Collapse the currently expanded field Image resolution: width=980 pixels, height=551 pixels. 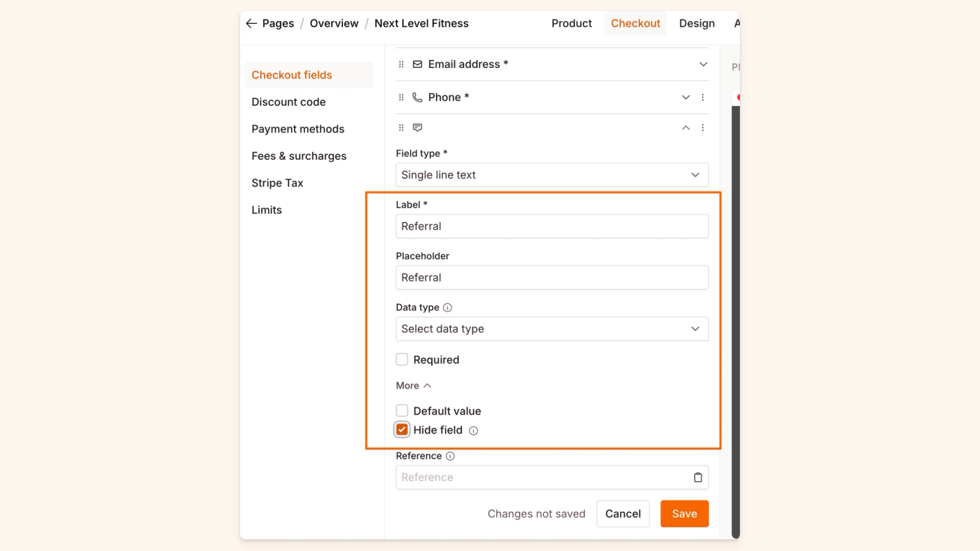(x=685, y=128)
